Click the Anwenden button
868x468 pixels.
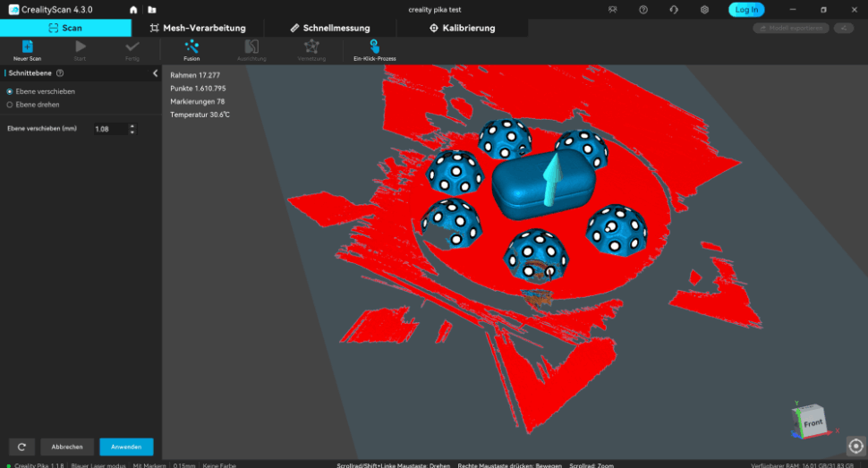click(x=126, y=447)
